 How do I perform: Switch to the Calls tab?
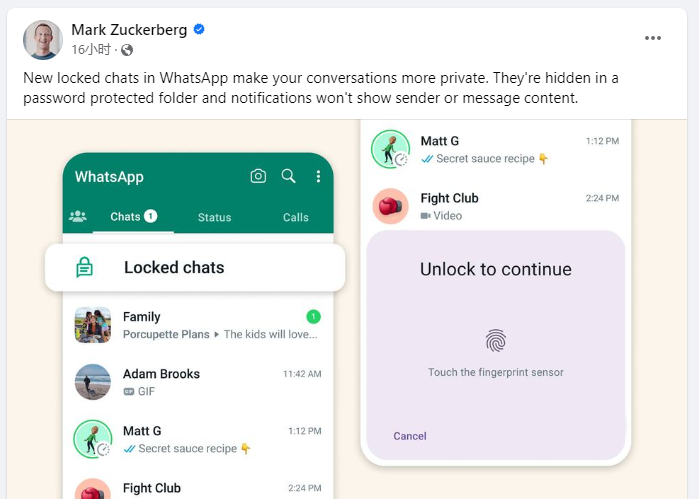[x=296, y=217]
